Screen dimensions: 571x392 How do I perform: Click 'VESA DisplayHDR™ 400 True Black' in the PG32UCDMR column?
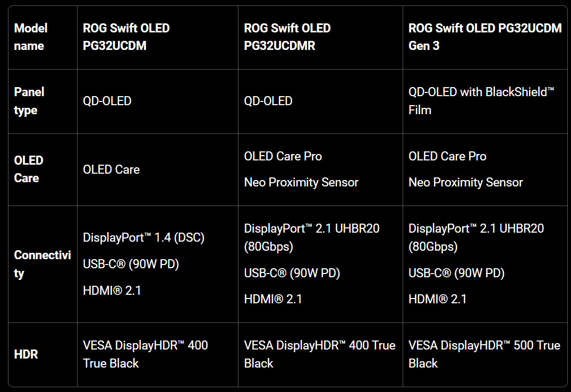click(x=320, y=354)
